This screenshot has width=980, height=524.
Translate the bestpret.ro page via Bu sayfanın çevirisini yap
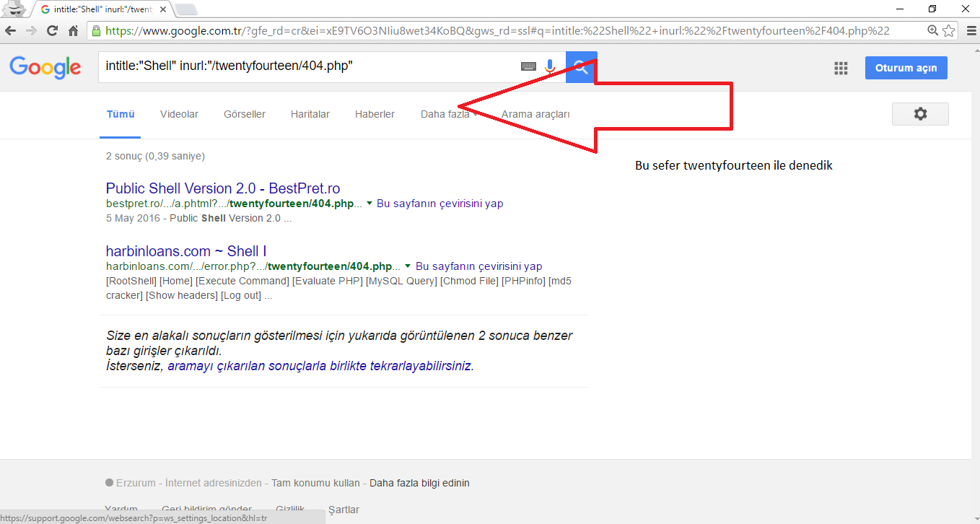pos(440,204)
